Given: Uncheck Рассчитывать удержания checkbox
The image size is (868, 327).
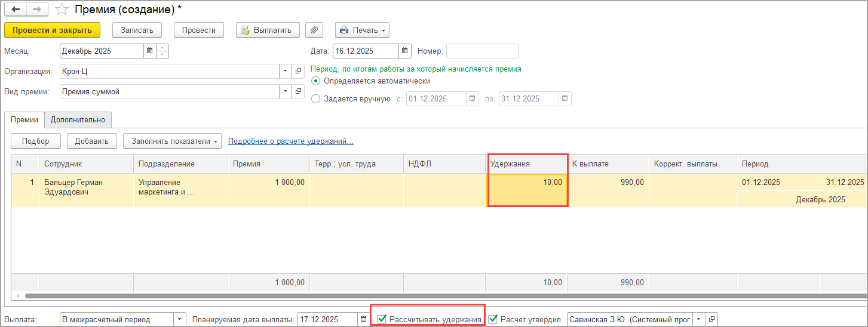Looking at the screenshot, I should pos(382,319).
